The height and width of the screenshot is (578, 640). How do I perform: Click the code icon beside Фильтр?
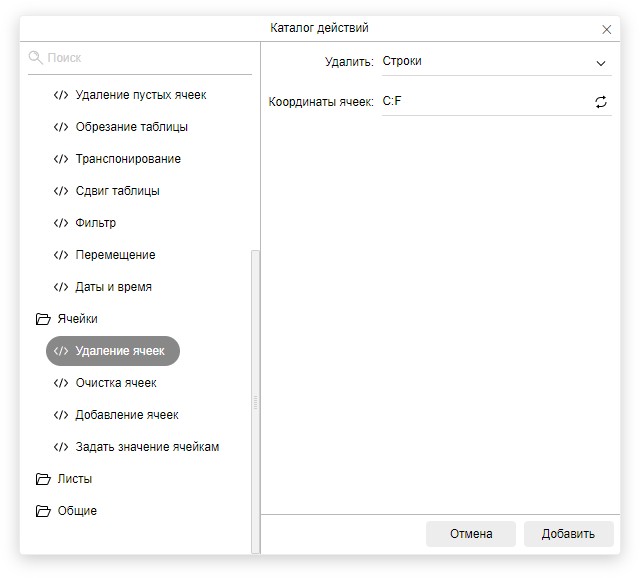point(61,223)
